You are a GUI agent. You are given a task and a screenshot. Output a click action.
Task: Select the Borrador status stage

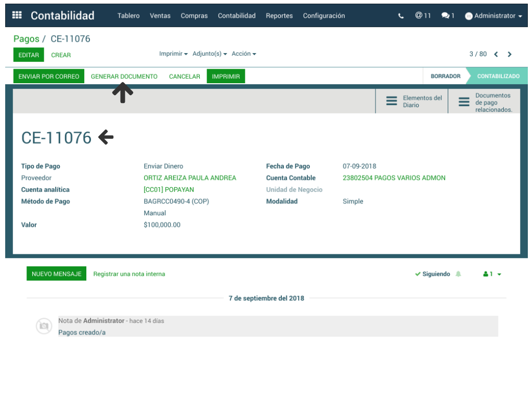[x=445, y=76]
